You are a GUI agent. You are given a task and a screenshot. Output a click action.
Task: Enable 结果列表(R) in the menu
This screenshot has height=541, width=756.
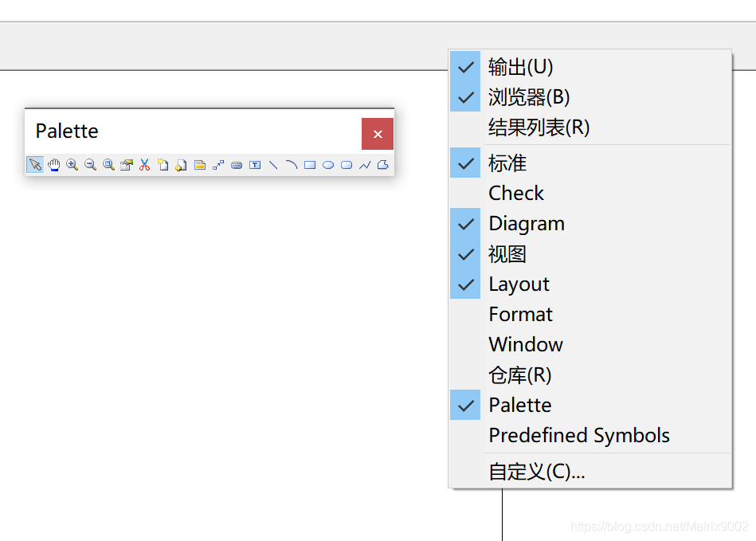[x=590, y=127]
